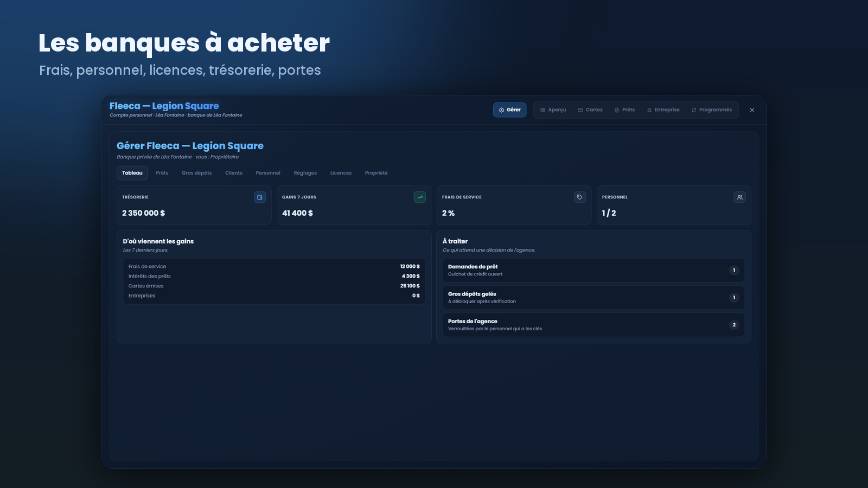Click the Gros dépôts gelés count badge
868x488 pixels.
[x=734, y=298]
